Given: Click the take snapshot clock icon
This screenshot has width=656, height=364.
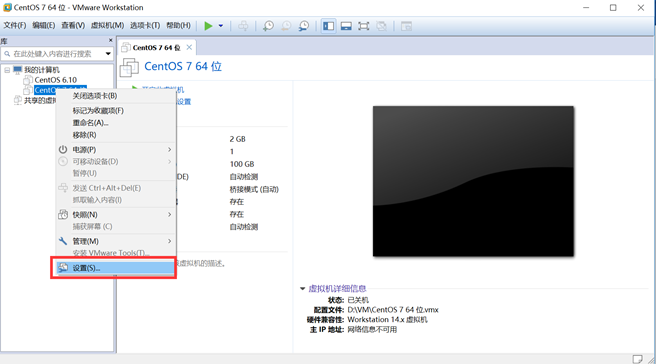Looking at the screenshot, I should [x=268, y=26].
